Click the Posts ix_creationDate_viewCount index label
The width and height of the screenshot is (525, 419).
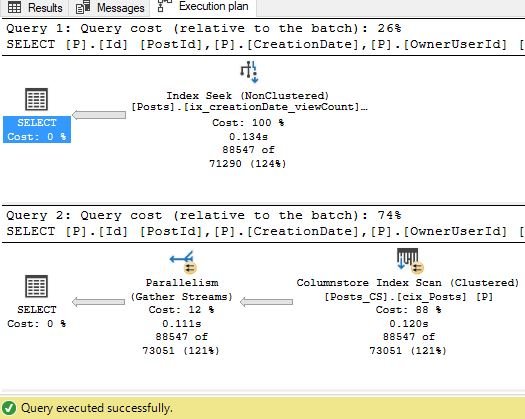(x=249, y=107)
